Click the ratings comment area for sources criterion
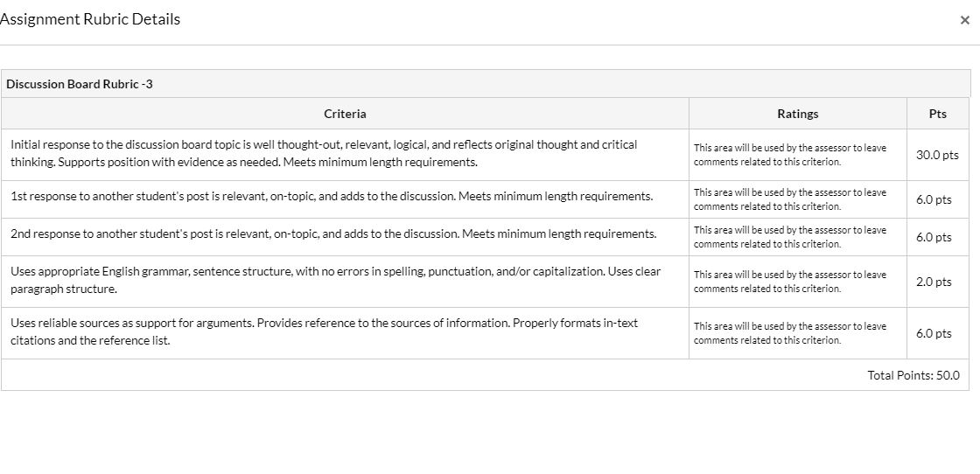The height and width of the screenshot is (474, 980). [790, 333]
